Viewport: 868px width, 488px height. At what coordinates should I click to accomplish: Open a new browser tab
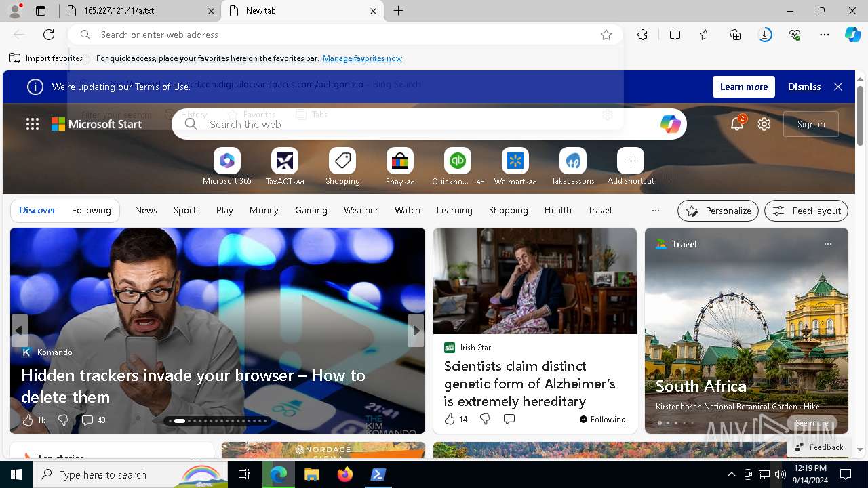(x=399, y=11)
